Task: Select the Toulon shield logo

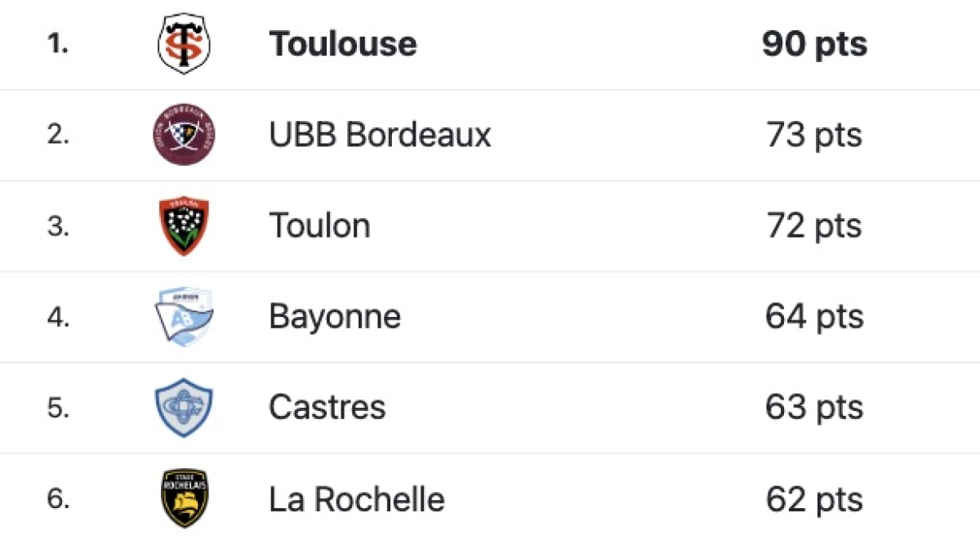Action: click(x=184, y=225)
